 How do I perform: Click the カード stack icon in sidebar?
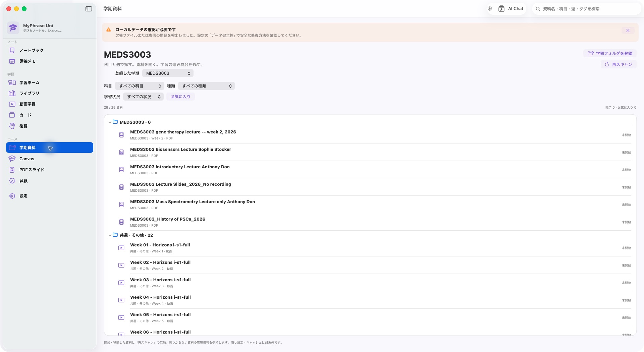coord(12,115)
